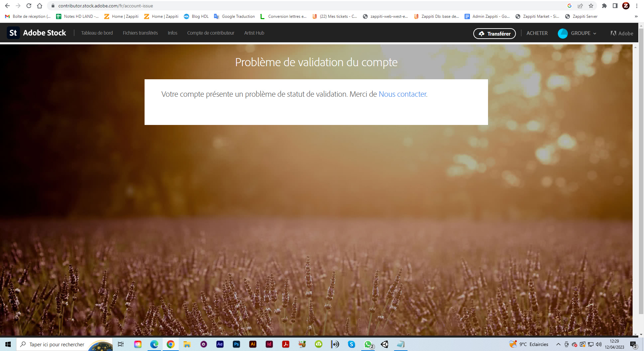Viewport: 644px width, 351px height.
Task: Launch InDesign from the taskbar
Action: (x=269, y=344)
